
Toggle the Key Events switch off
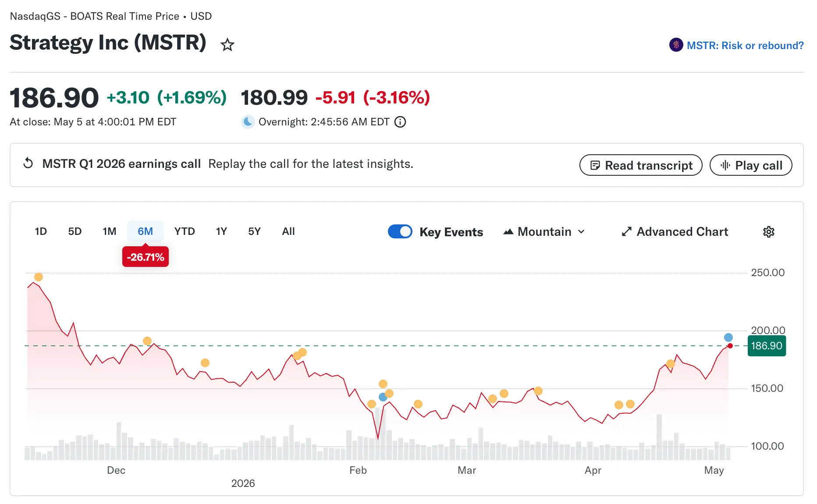(x=400, y=231)
